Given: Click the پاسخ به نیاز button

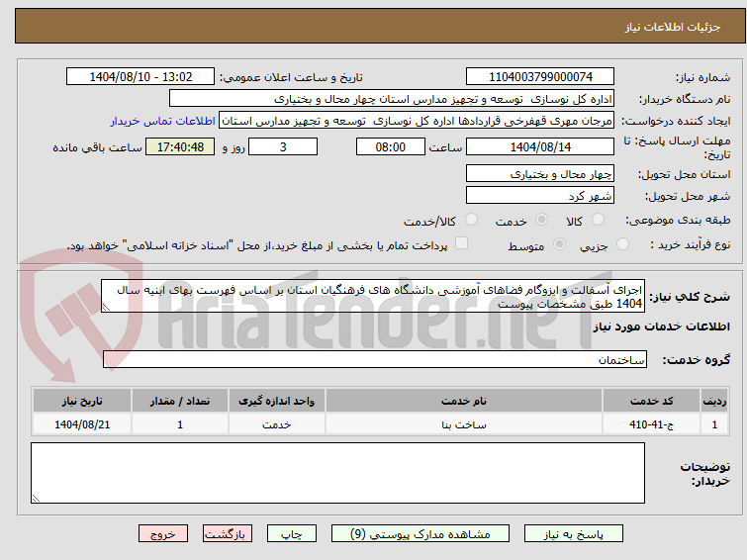Looking at the screenshot, I should [x=574, y=534].
